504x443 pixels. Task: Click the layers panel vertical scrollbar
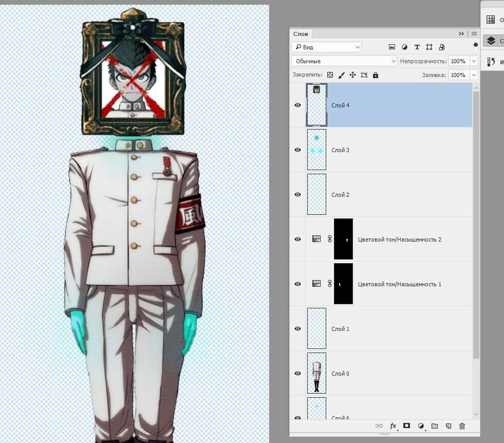476,225
